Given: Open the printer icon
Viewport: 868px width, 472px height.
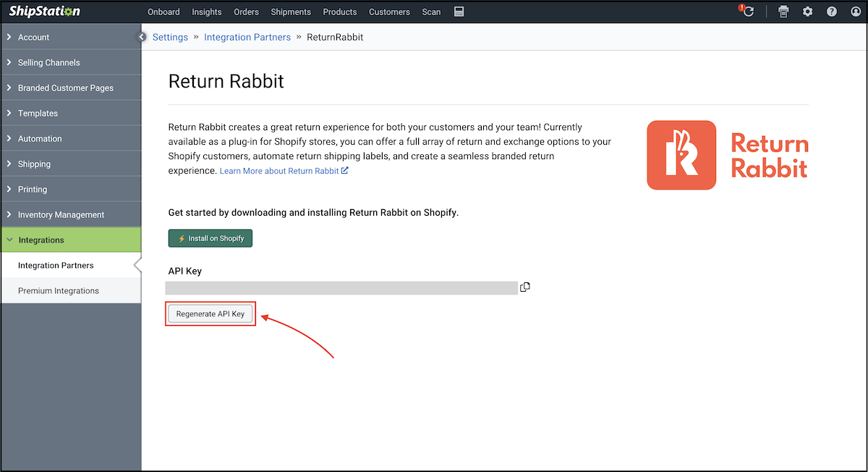Looking at the screenshot, I should point(783,12).
